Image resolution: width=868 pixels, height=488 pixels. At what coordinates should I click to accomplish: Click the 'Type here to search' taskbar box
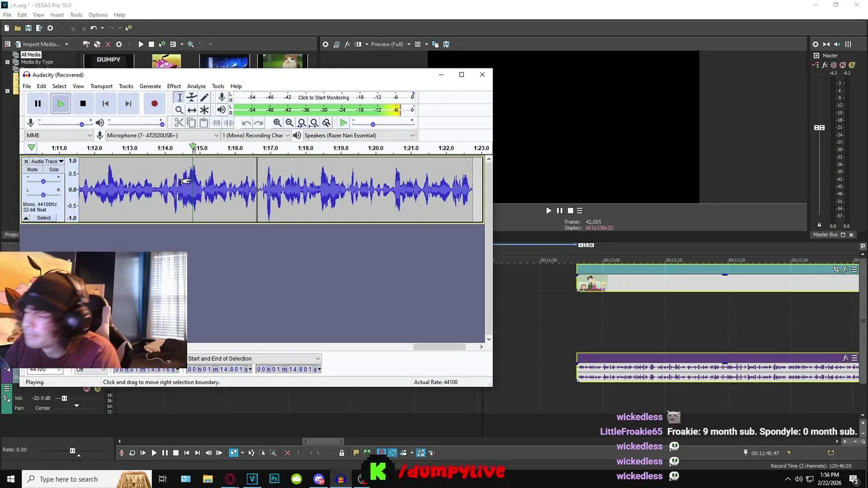[x=78, y=479]
